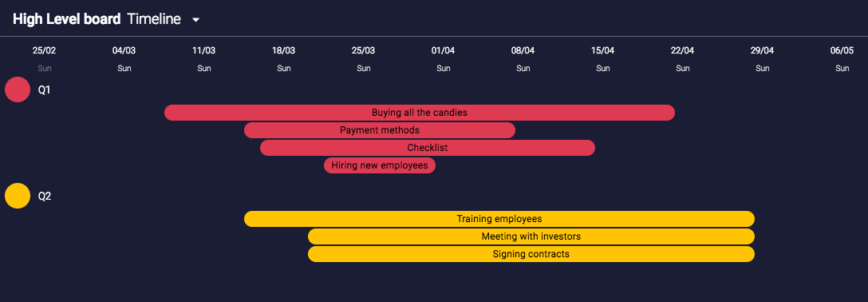This screenshot has height=302, width=868.
Task: Click the yellow Q2 group circle
Action: (x=18, y=196)
